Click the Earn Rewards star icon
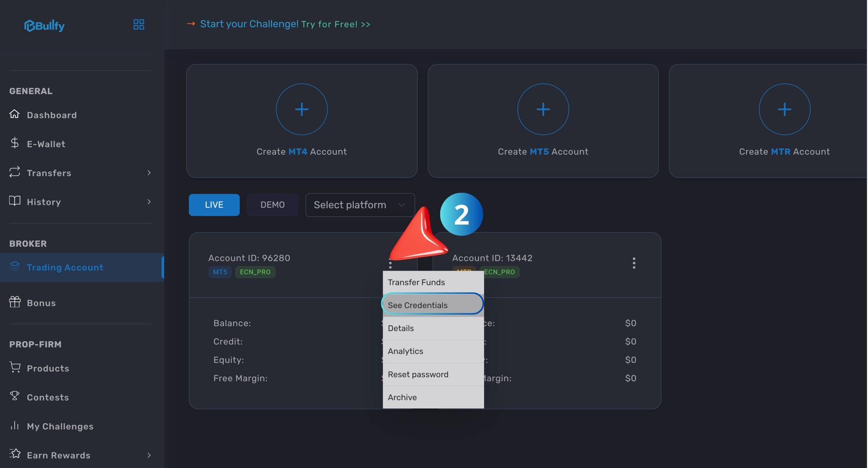Viewport: 868px width, 468px height. (14, 454)
